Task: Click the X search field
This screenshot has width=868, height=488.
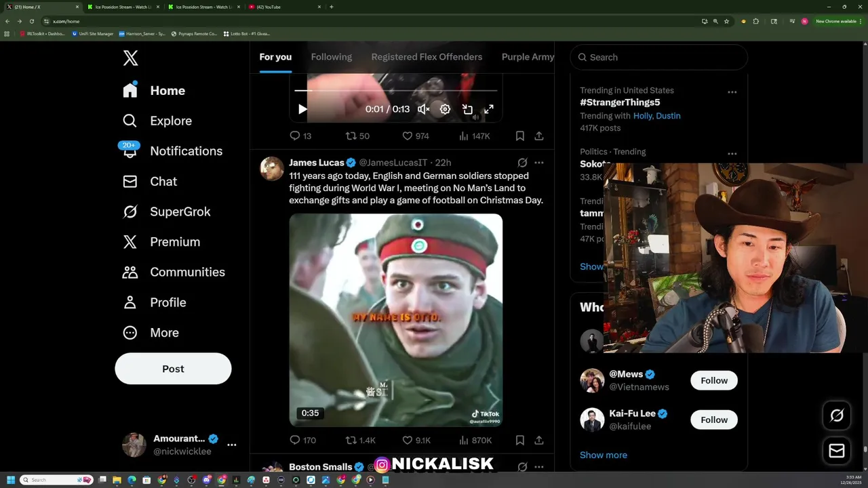Action: coord(658,57)
